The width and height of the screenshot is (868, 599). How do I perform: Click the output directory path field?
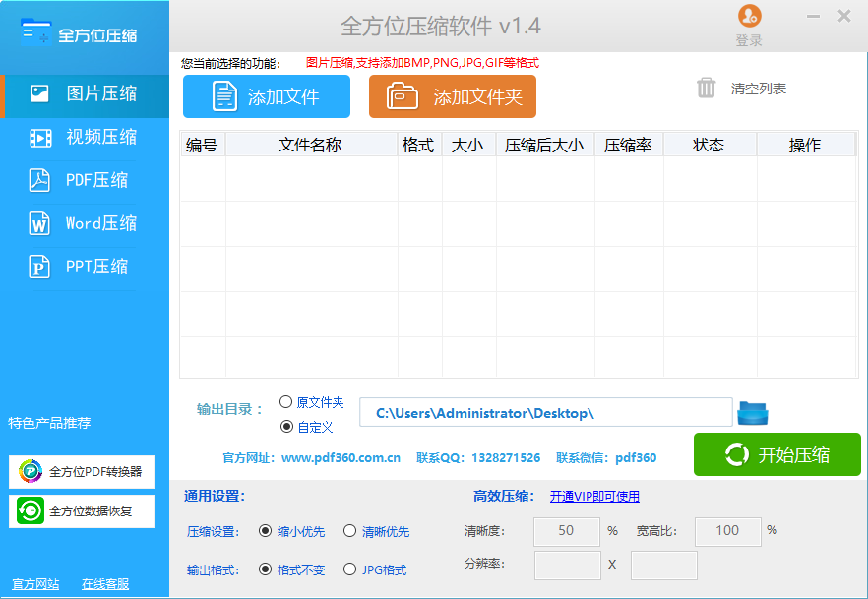pyautogui.click(x=545, y=413)
